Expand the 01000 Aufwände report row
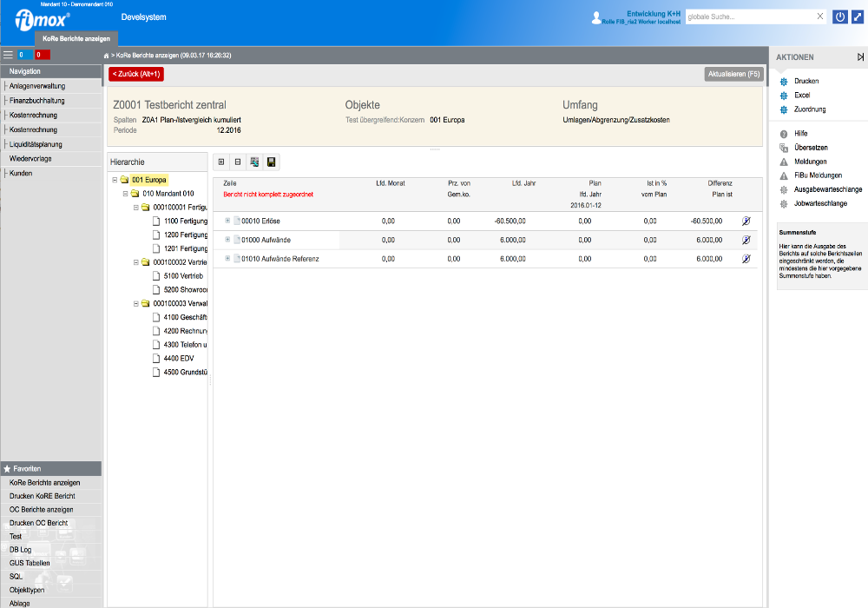Screen dimensions: 868x608 227,239
